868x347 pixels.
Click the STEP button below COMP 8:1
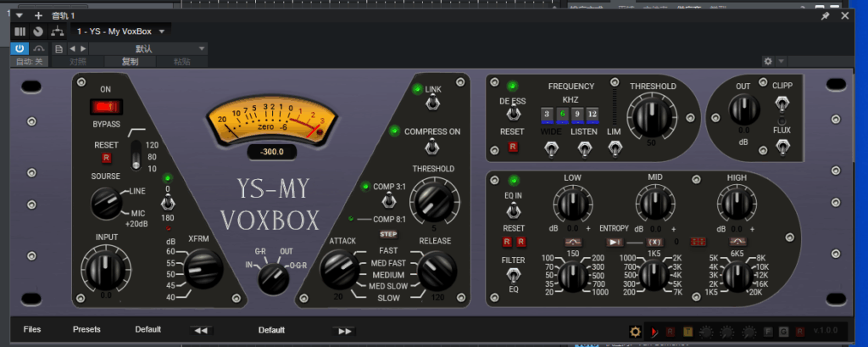point(388,234)
